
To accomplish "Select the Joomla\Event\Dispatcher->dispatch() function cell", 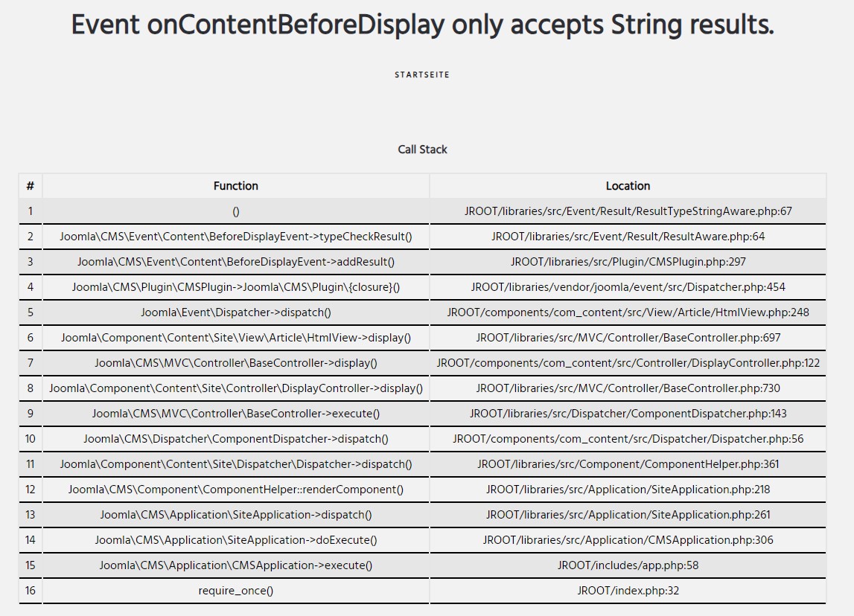I will pyautogui.click(x=235, y=312).
